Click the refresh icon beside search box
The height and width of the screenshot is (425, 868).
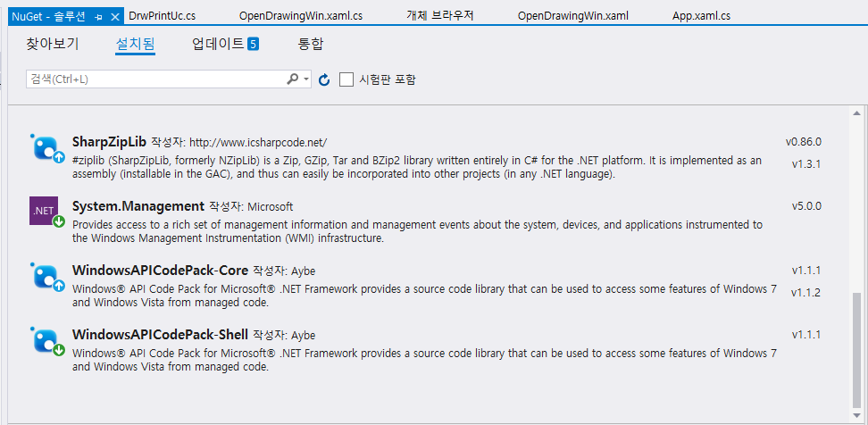tap(324, 79)
